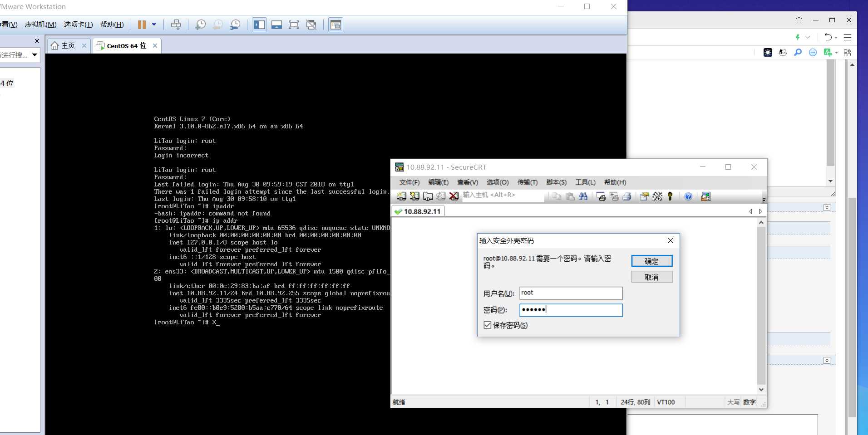
Task: Click the 确定 OK button in password dialog
Action: coord(652,261)
